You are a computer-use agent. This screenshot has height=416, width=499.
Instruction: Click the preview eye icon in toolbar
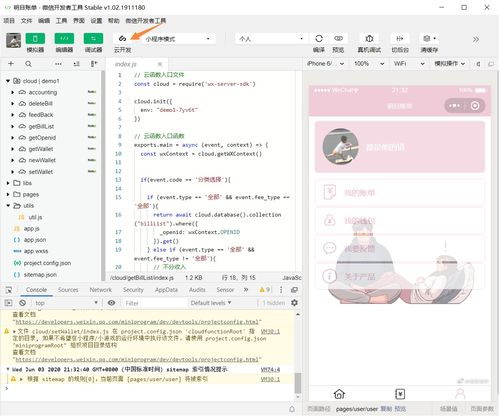tap(338, 38)
